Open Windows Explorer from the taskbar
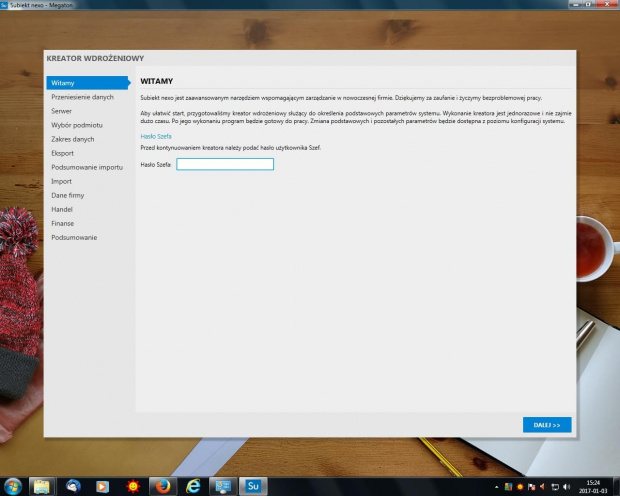620x496 pixels. tap(43, 486)
